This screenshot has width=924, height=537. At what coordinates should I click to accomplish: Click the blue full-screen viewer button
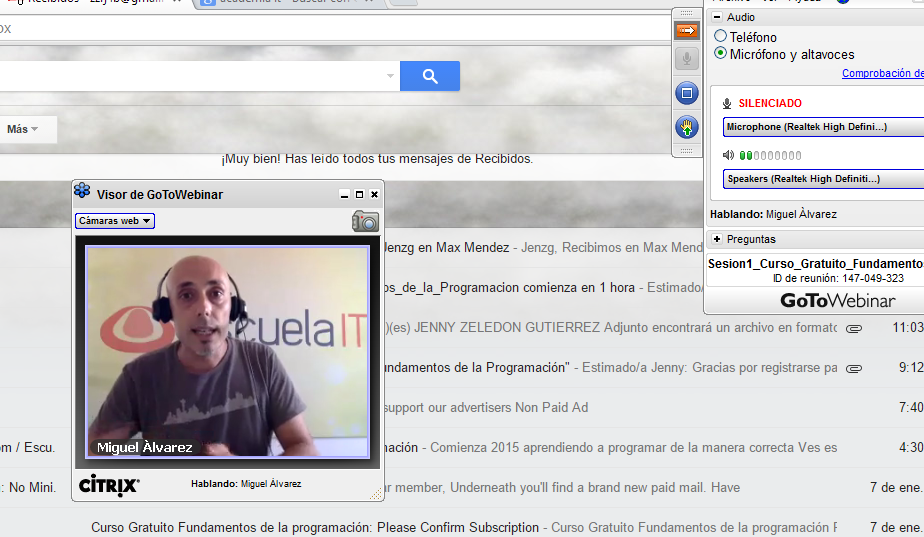(686, 93)
